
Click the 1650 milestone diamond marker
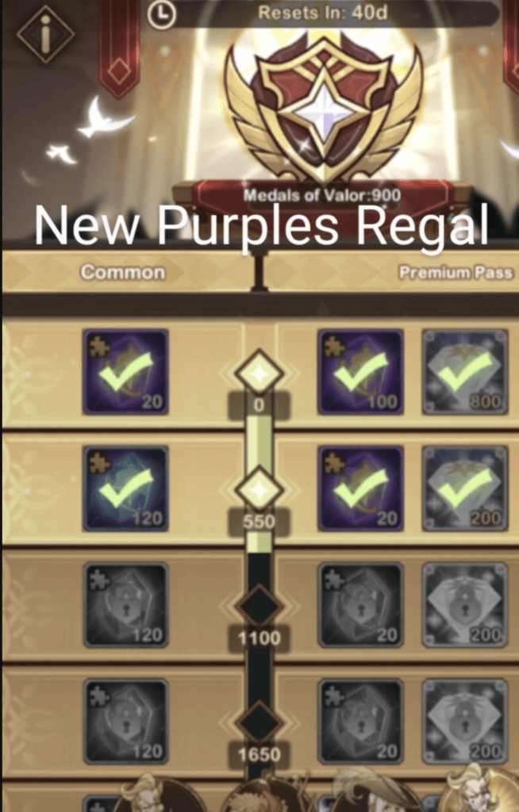pos(259,723)
